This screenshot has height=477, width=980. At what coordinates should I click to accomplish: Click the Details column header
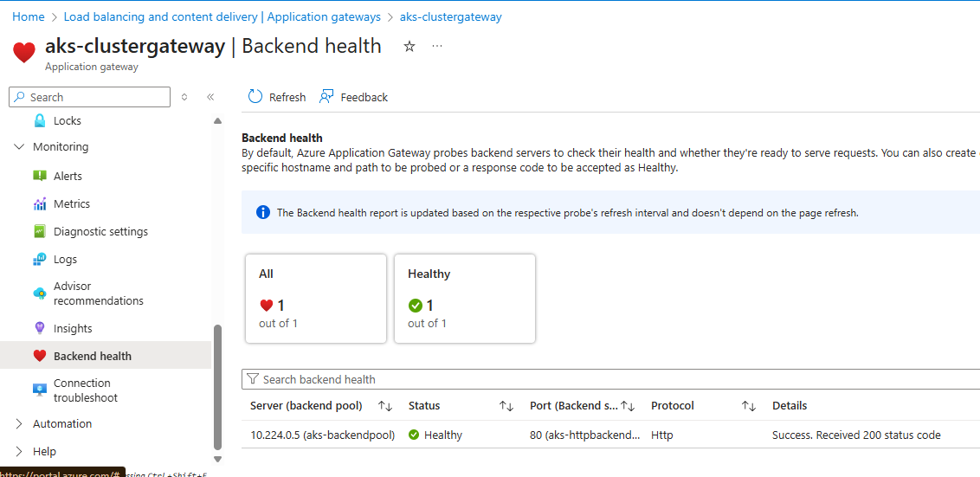[790, 406]
